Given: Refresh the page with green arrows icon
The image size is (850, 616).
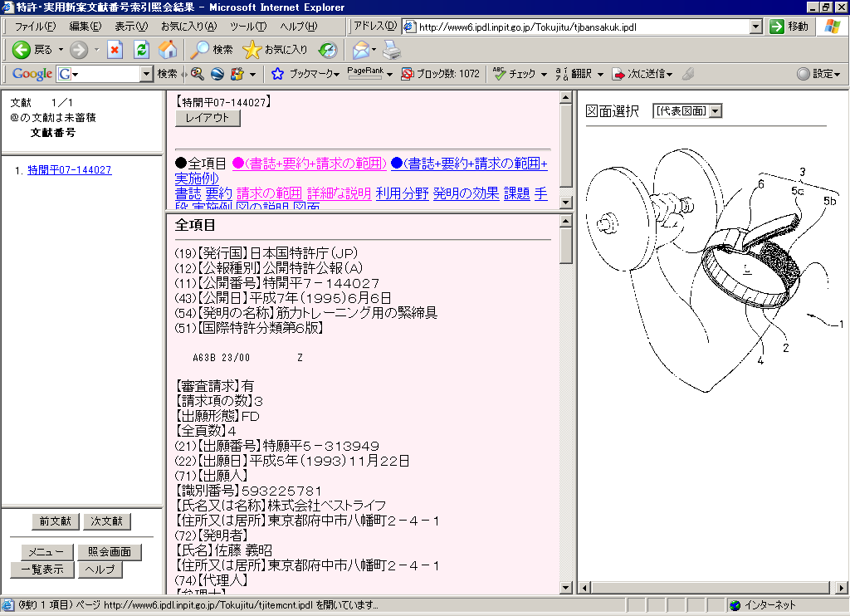Looking at the screenshot, I should point(141,50).
